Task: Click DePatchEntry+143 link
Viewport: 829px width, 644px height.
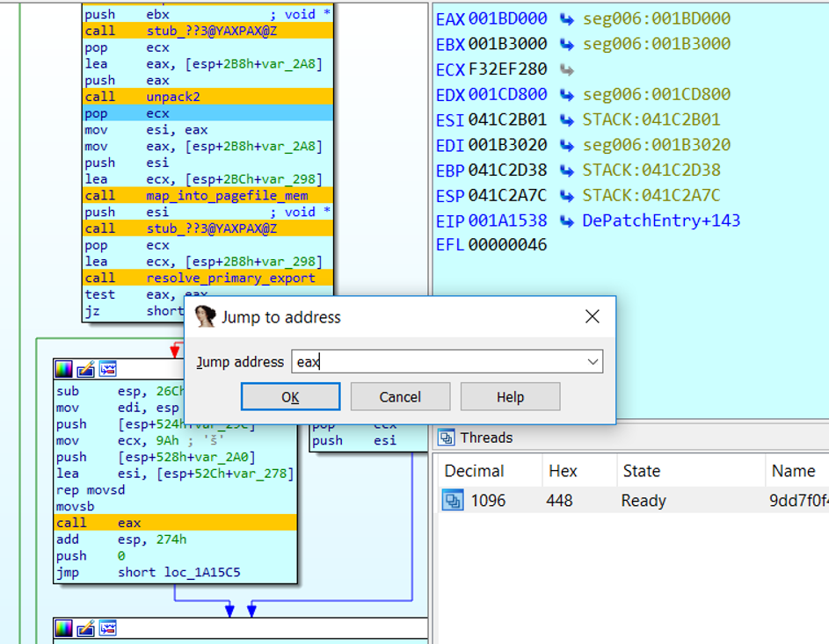Action: (661, 221)
